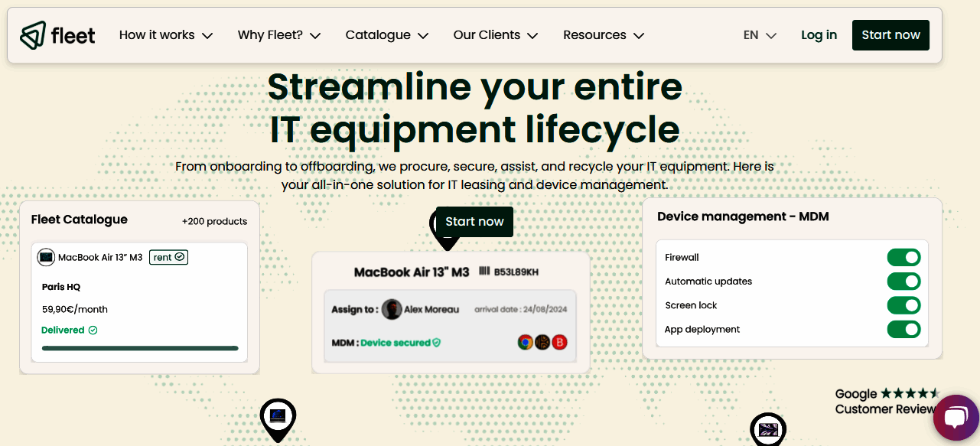The height and width of the screenshot is (446, 980).
Task: Open the Our Clients menu
Action: click(494, 34)
